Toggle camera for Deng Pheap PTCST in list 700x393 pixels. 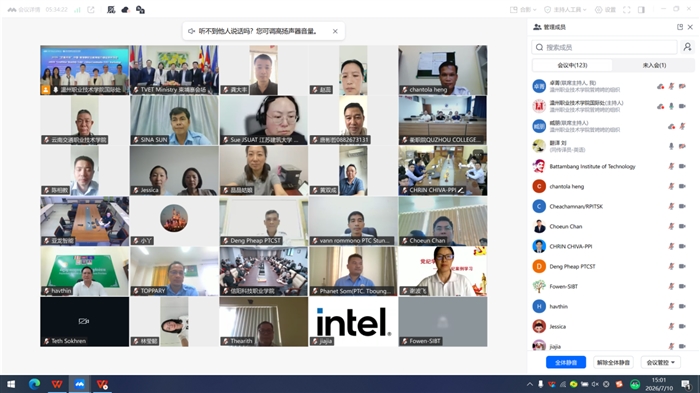pyautogui.click(x=682, y=266)
